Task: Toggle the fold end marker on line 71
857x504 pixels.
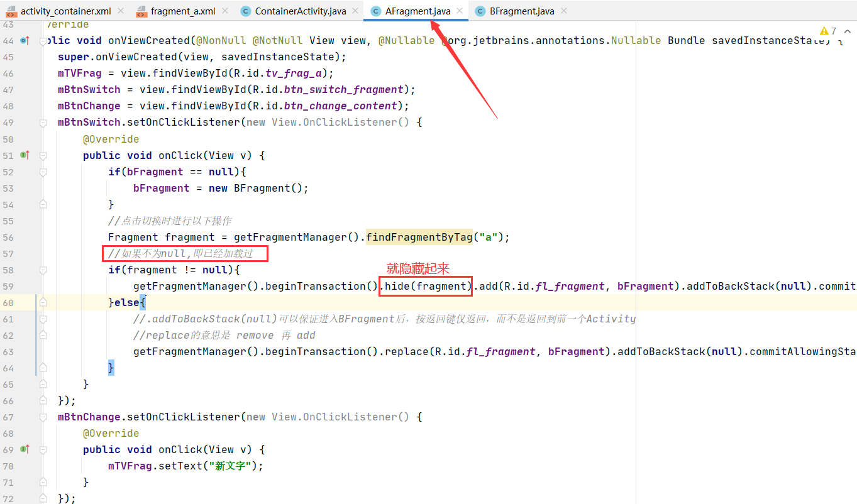Action: 43,481
